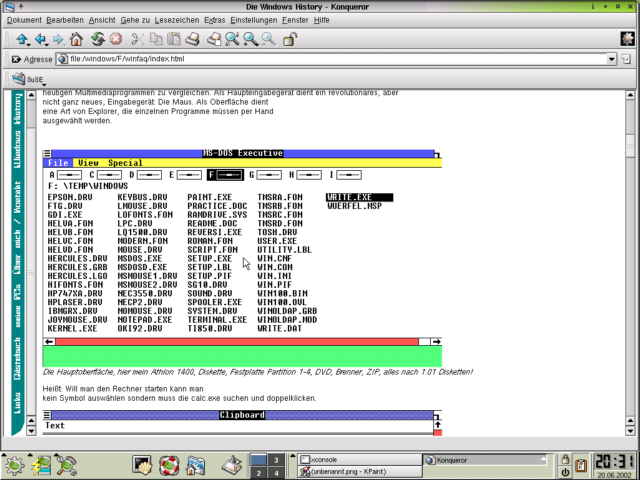Screen dimensions: 640x480
Task: Open the Gästebuch sidebar navigation item
Action: pos(17,359)
